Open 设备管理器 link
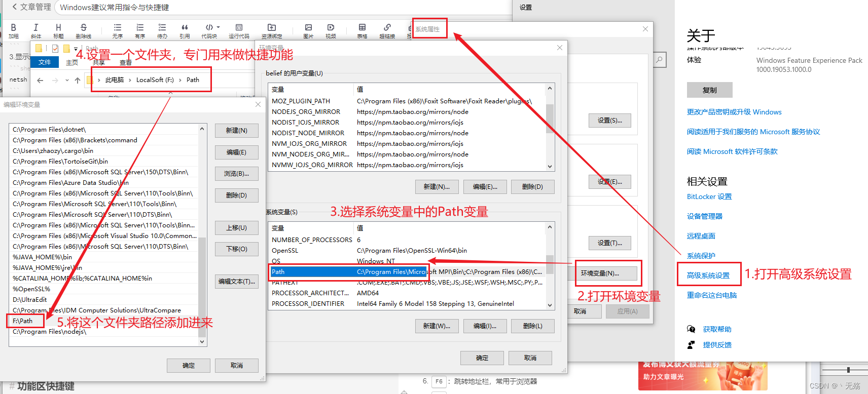This screenshot has height=394, width=868. click(x=704, y=216)
